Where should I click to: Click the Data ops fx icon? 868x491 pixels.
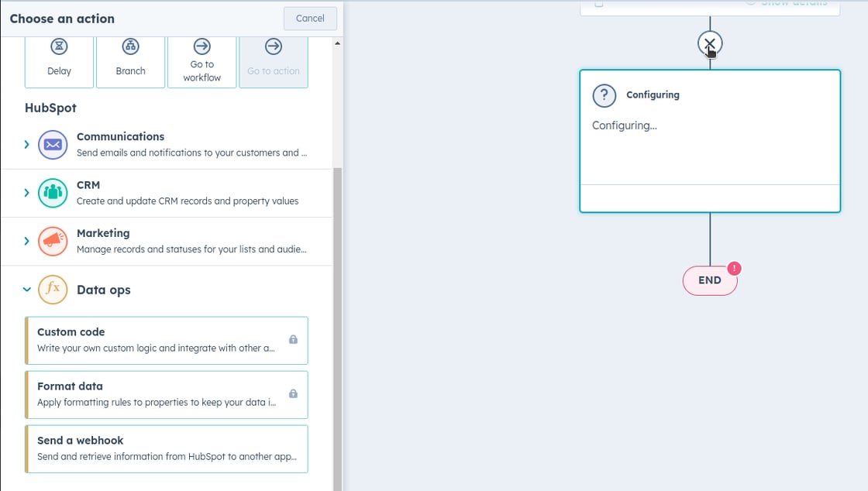(x=52, y=290)
